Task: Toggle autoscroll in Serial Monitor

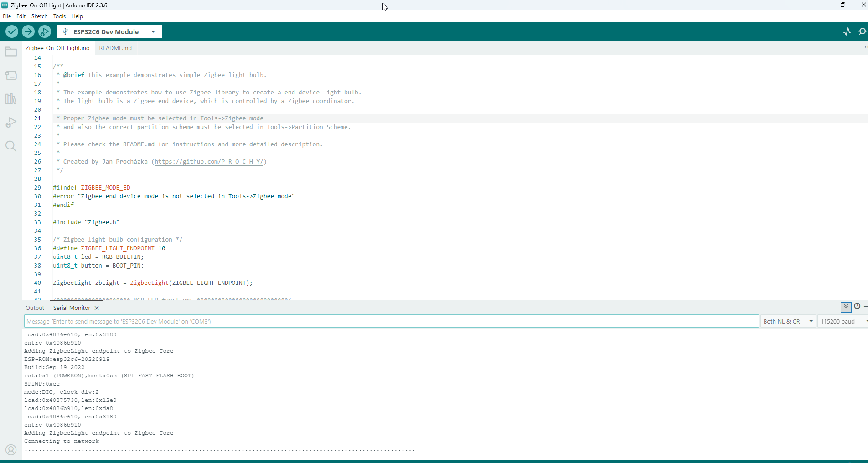Action: tap(846, 307)
